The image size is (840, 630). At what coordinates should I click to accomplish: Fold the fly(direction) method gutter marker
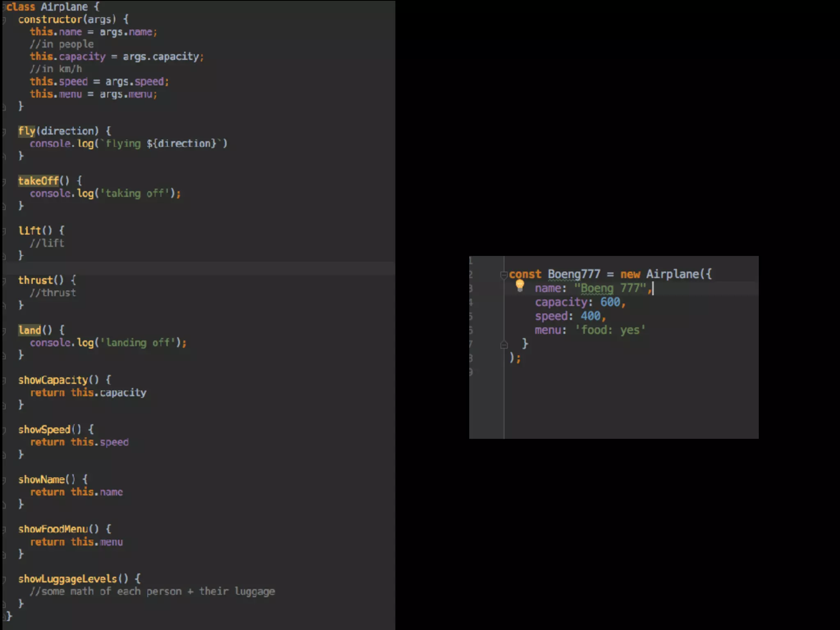(x=4, y=132)
